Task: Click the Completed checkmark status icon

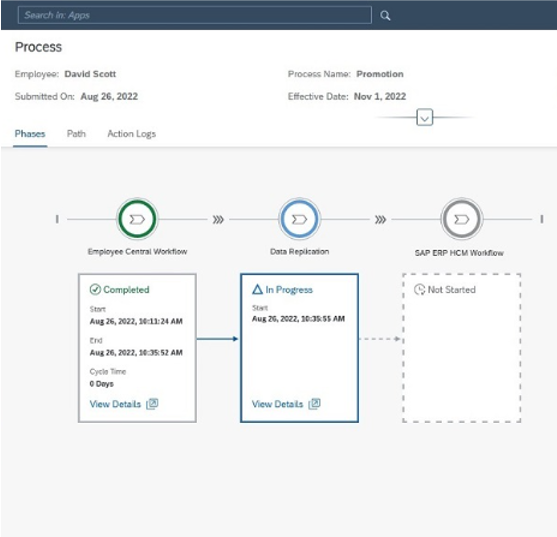Action: click(95, 289)
